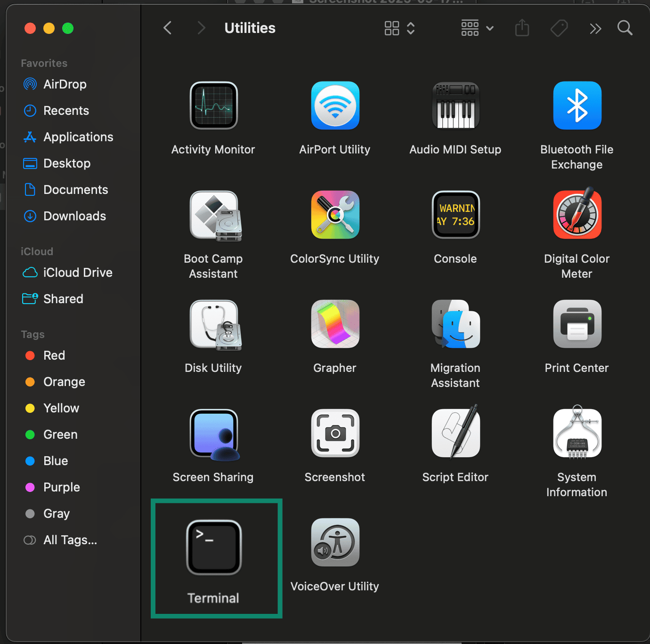The image size is (650, 644).
Task: Click the Search magnifier icon
Action: coord(625,28)
